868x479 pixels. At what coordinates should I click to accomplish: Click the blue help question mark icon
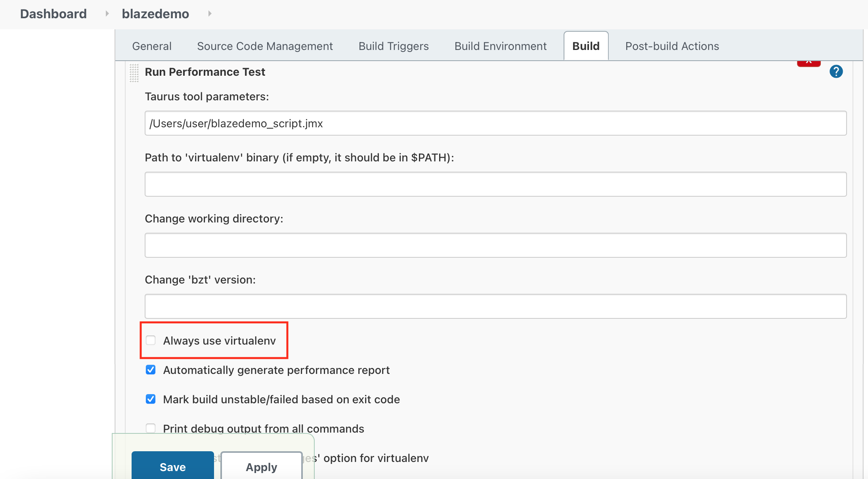[836, 72]
